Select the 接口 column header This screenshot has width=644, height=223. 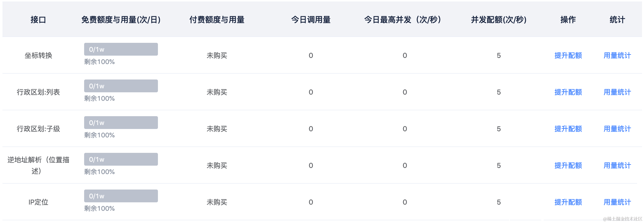[x=37, y=19]
